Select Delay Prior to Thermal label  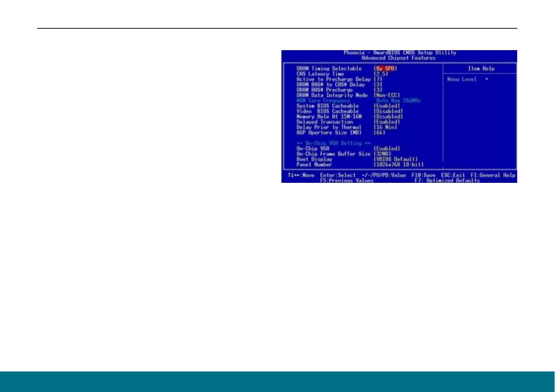tap(329, 127)
